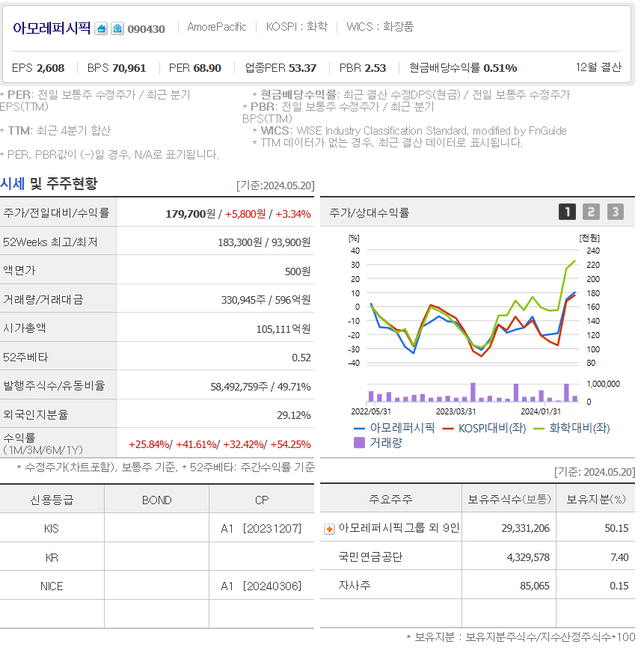644x653 pixels.
Task: Click the 보유주식수(보통) column header
Action: [509, 499]
